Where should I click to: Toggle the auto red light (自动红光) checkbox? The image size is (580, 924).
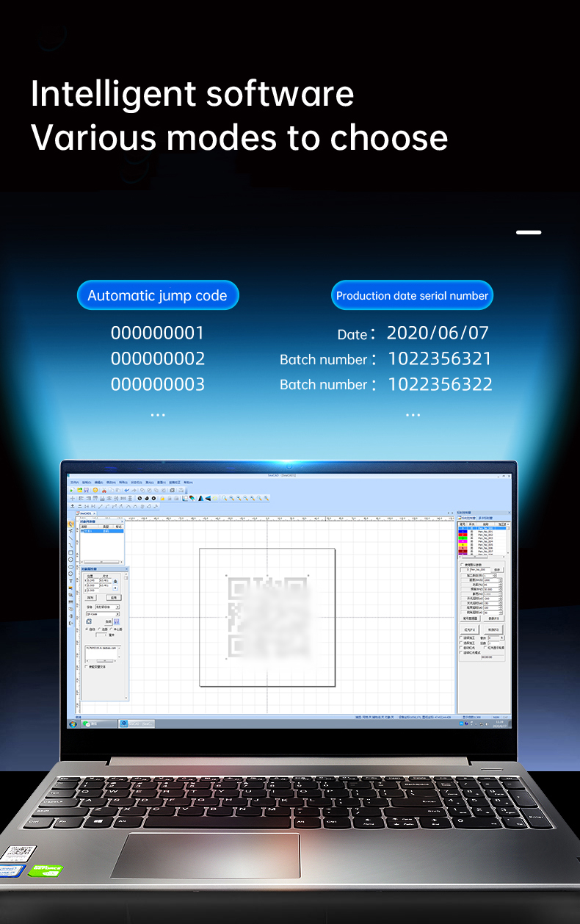(x=461, y=648)
